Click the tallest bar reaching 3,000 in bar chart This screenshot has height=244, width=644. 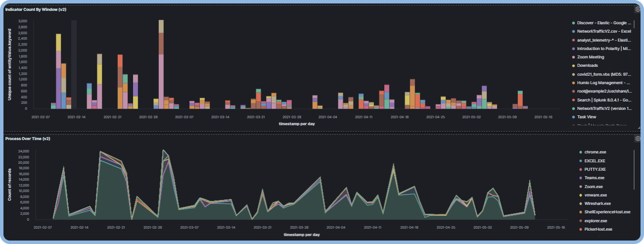point(161,64)
